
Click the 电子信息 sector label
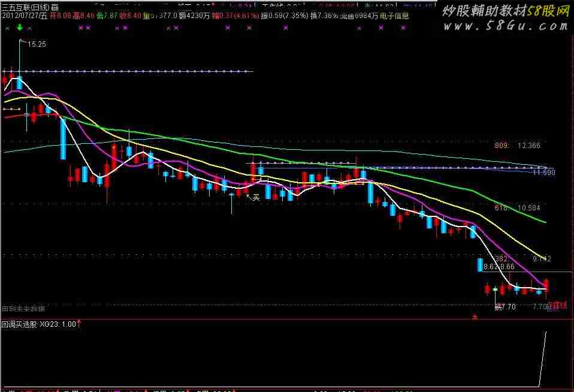(394, 16)
